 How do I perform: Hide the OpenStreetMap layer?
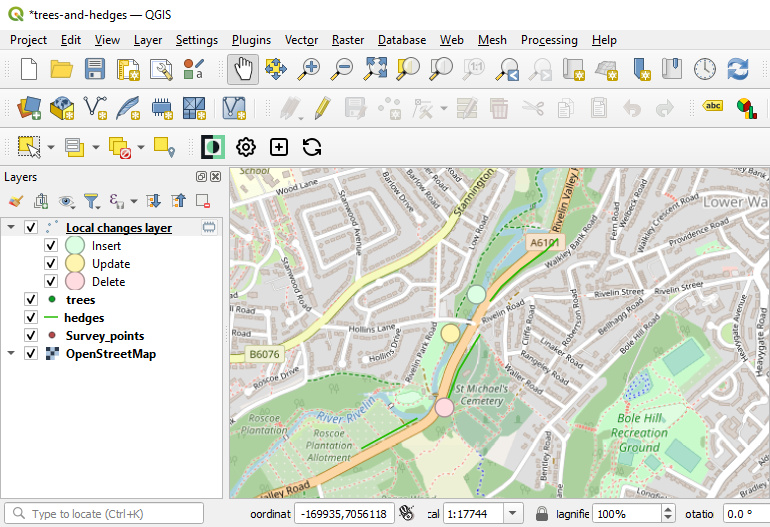point(30,354)
